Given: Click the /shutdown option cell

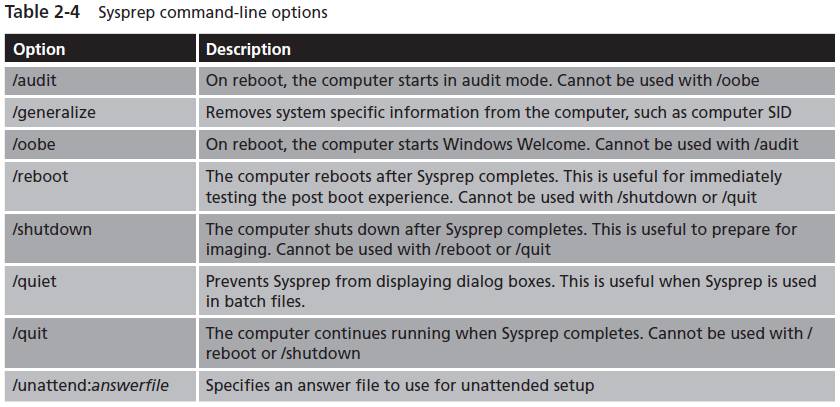Looking at the screenshot, I should 100,238.
